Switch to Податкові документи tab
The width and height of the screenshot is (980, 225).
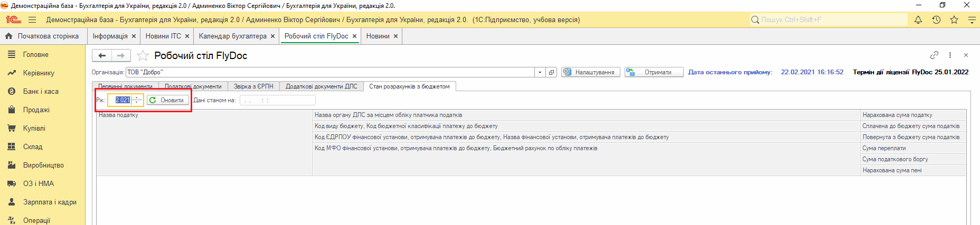(193, 86)
